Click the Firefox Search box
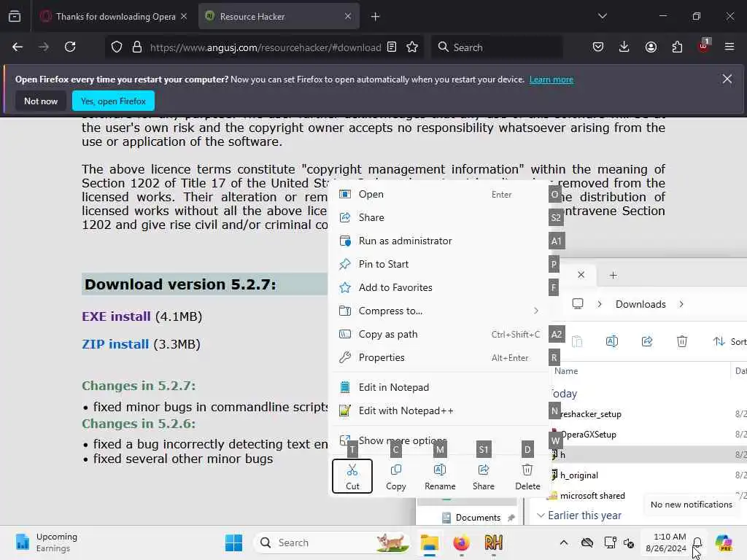 pos(497,47)
